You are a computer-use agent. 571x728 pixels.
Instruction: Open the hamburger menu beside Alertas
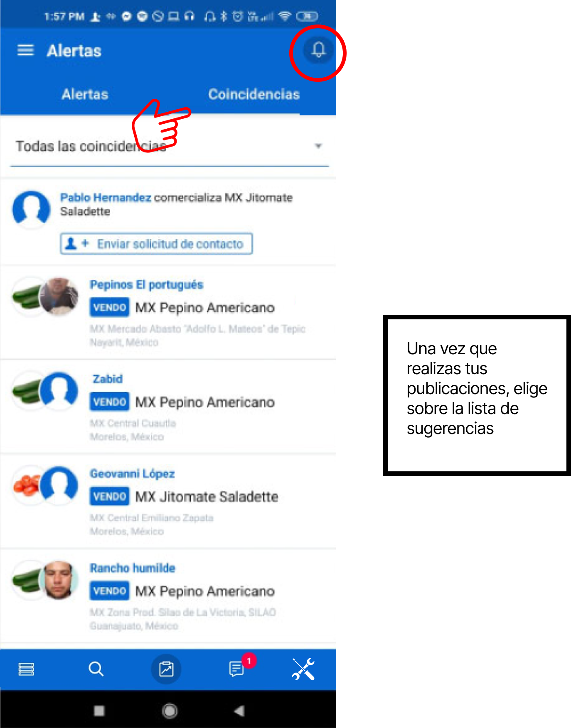click(25, 51)
